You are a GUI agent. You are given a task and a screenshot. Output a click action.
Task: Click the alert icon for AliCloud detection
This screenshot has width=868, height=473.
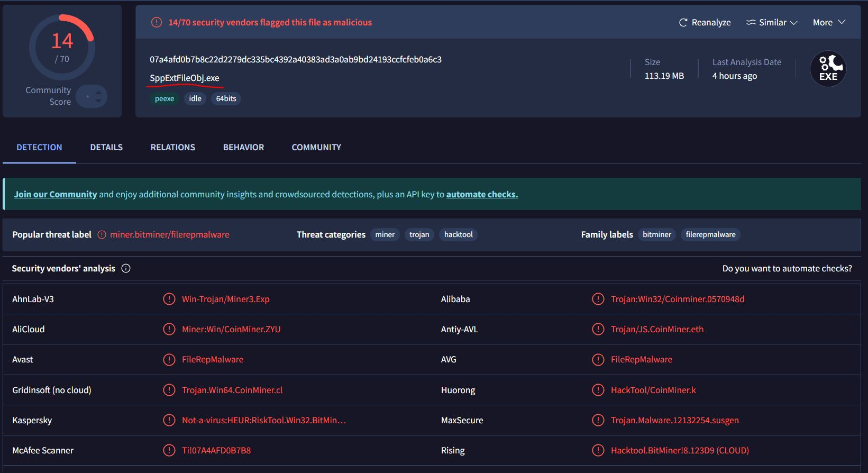pos(169,329)
